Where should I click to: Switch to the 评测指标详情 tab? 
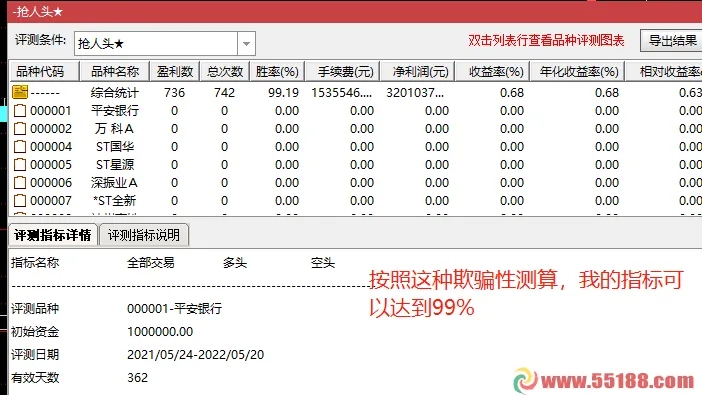pos(53,235)
